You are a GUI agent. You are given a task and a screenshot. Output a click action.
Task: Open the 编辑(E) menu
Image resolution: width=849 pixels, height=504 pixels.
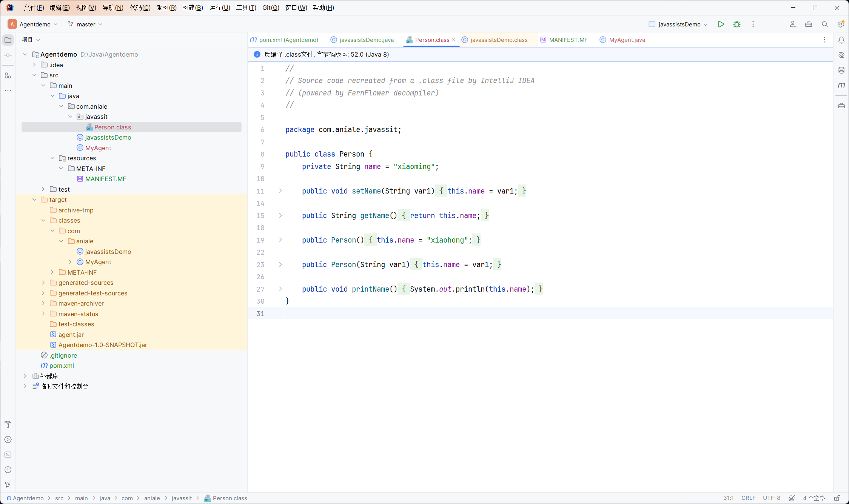point(60,8)
